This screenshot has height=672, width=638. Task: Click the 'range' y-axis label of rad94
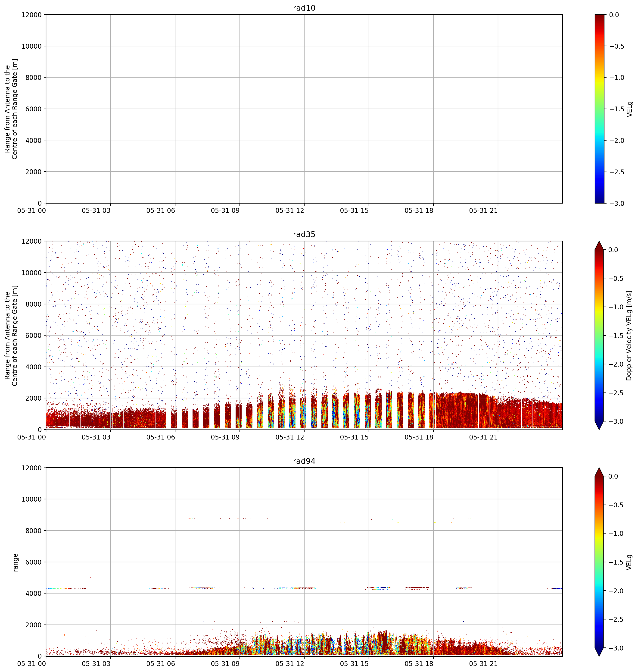(15, 562)
